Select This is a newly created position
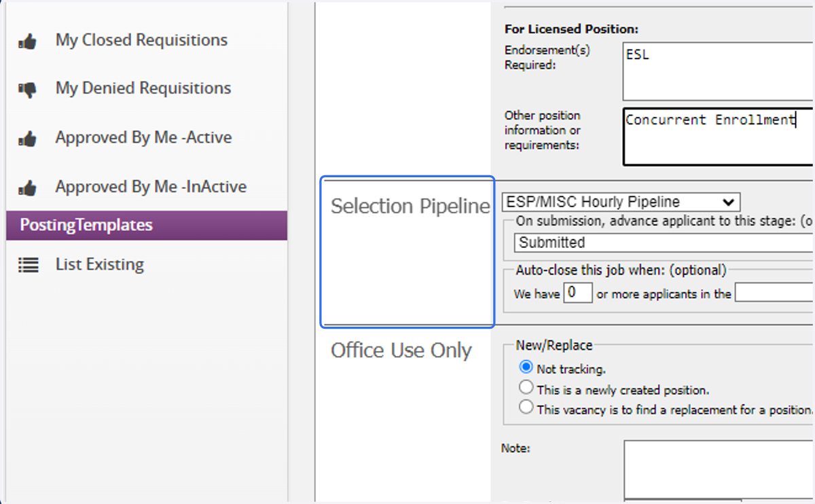The width and height of the screenshot is (815, 504). (x=526, y=388)
